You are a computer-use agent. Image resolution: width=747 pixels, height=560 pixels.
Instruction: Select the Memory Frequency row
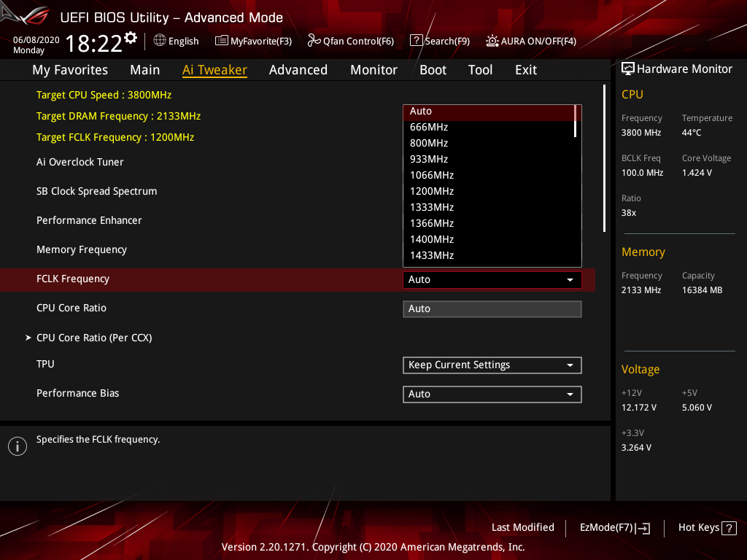[82, 249]
